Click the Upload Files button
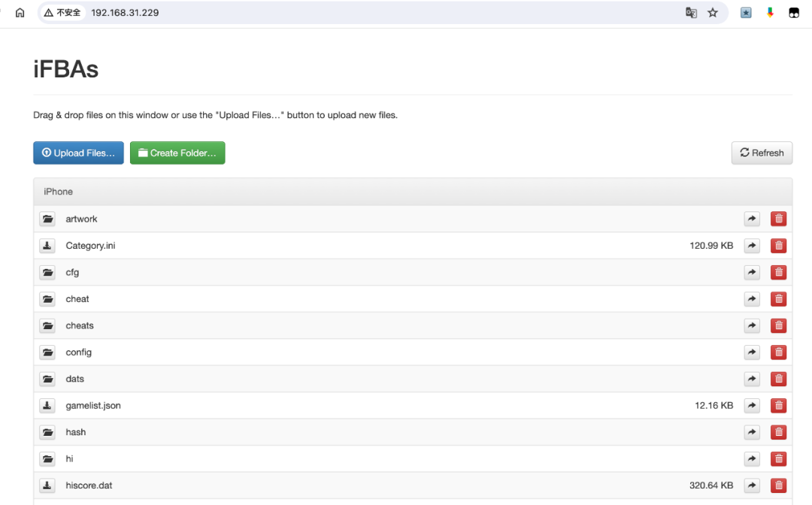Screen dimensions: 812x505 (x=78, y=153)
